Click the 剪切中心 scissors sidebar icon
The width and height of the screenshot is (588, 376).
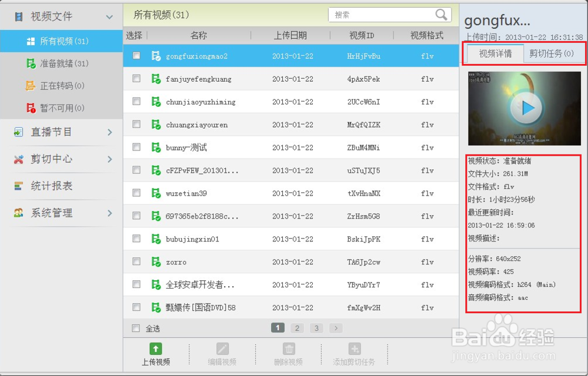pos(18,159)
